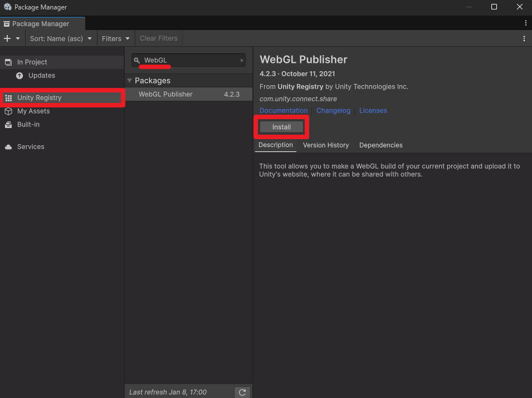Click the Clear Filters button
Screen dimensions: 532x398
[158, 38]
